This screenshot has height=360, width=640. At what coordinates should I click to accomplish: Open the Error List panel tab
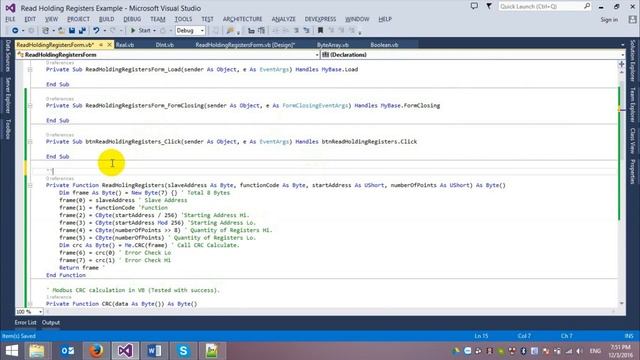point(25,322)
